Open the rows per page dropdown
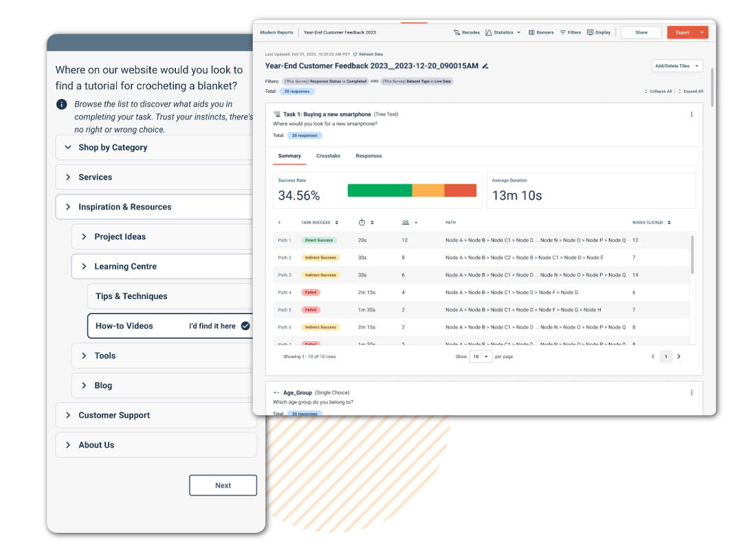 [481, 357]
